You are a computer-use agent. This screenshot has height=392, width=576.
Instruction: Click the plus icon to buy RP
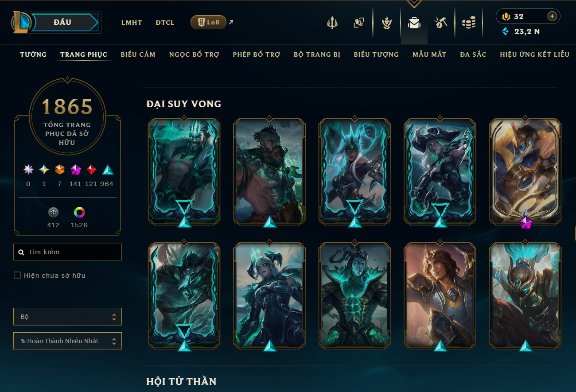tap(552, 16)
